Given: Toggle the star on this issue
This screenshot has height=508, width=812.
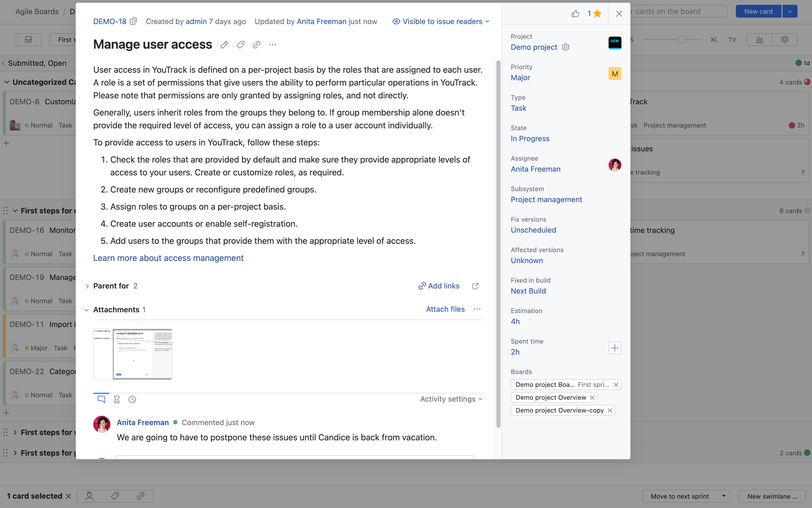Looking at the screenshot, I should point(597,13).
